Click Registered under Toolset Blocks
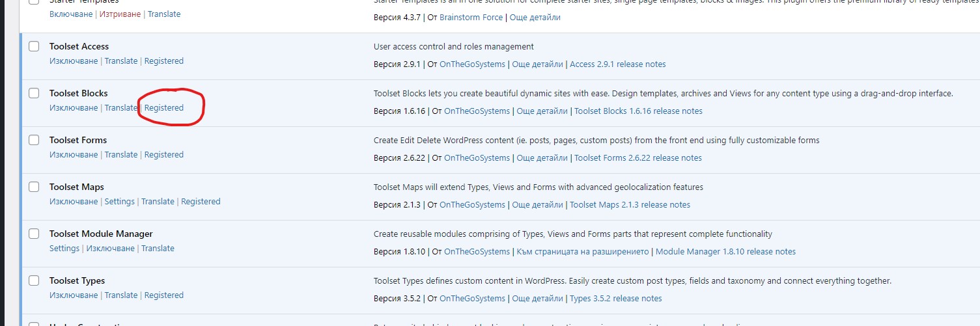Image resolution: width=980 pixels, height=326 pixels. point(164,107)
